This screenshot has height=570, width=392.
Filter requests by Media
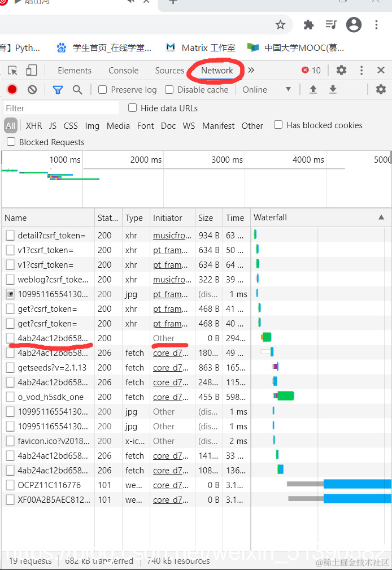click(118, 126)
